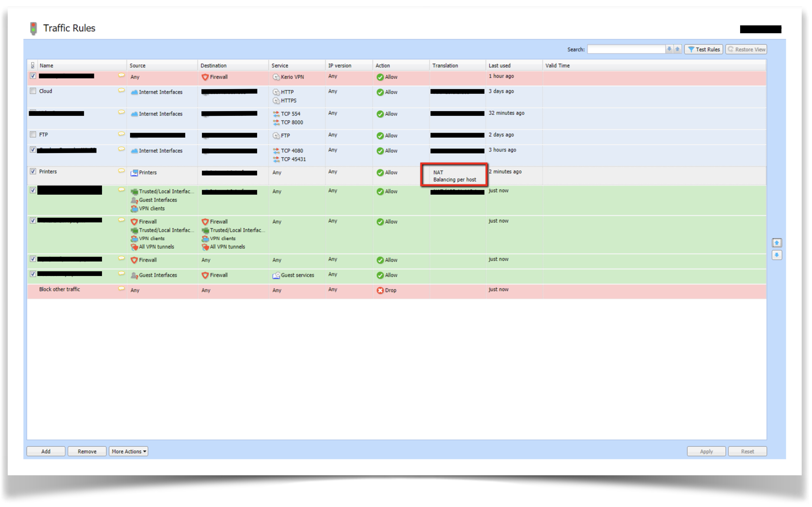
Task: Open the More Actions dropdown
Action: [129, 451]
